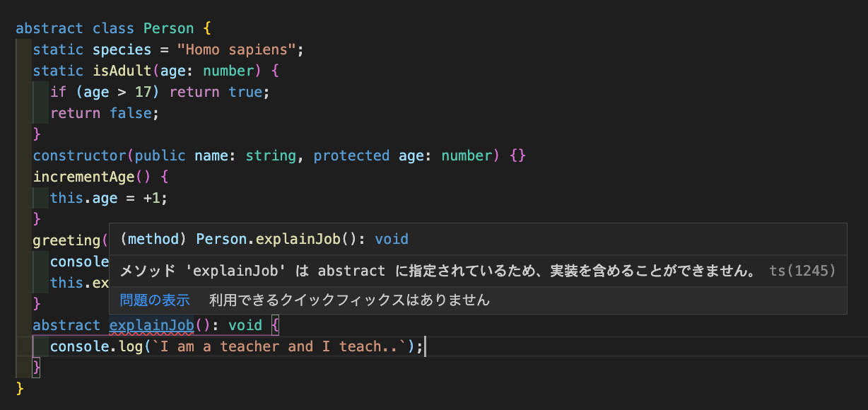Click the protected keyword in the constructor
Viewport: 868px width, 410px height.
pyautogui.click(x=351, y=156)
